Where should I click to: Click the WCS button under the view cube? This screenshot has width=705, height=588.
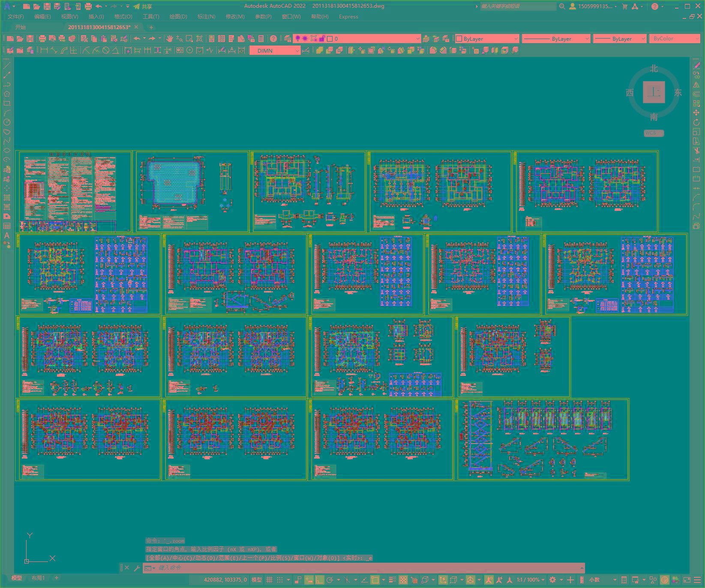[653, 133]
